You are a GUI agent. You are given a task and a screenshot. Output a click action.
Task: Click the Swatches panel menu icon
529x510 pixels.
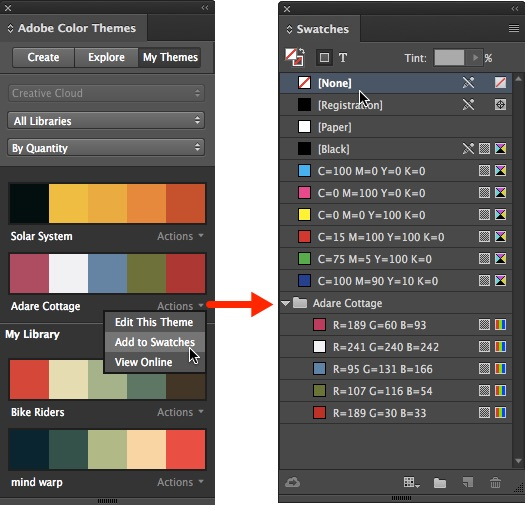point(513,28)
